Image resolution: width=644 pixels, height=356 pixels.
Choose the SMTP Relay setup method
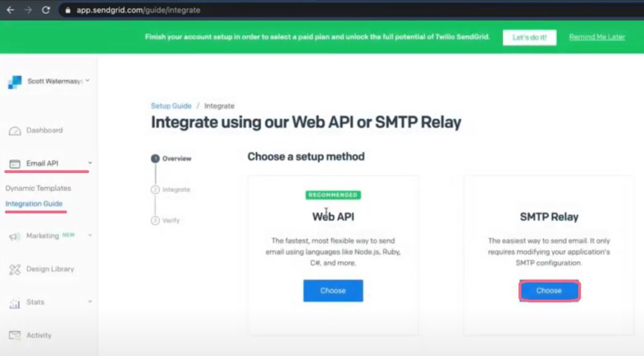[550, 291]
